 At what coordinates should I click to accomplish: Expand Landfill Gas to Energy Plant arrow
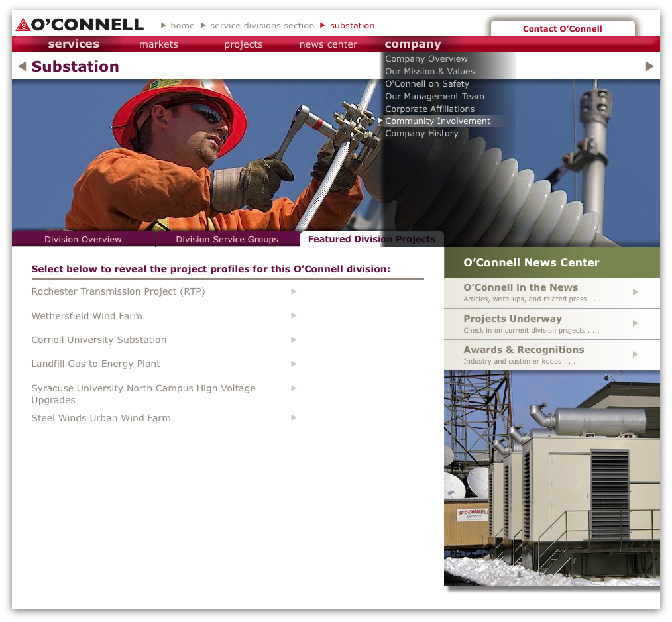pyautogui.click(x=294, y=364)
